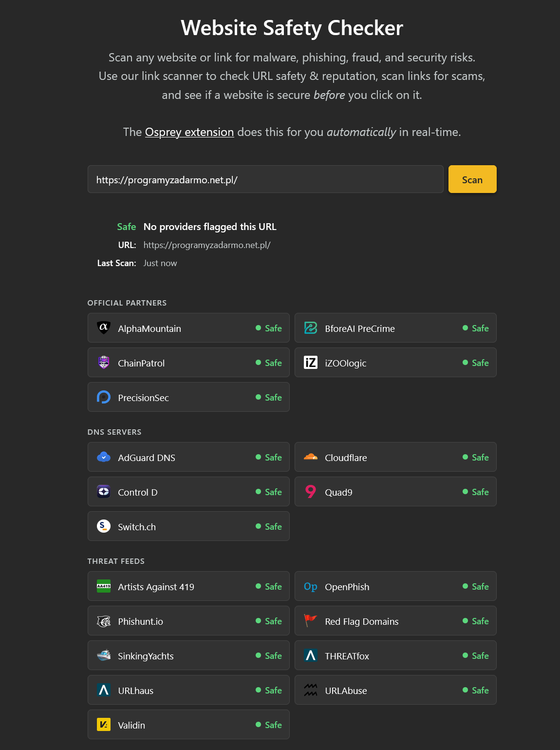560x750 pixels.
Task: Click the DNS SERVERS section heading
Action: point(114,432)
